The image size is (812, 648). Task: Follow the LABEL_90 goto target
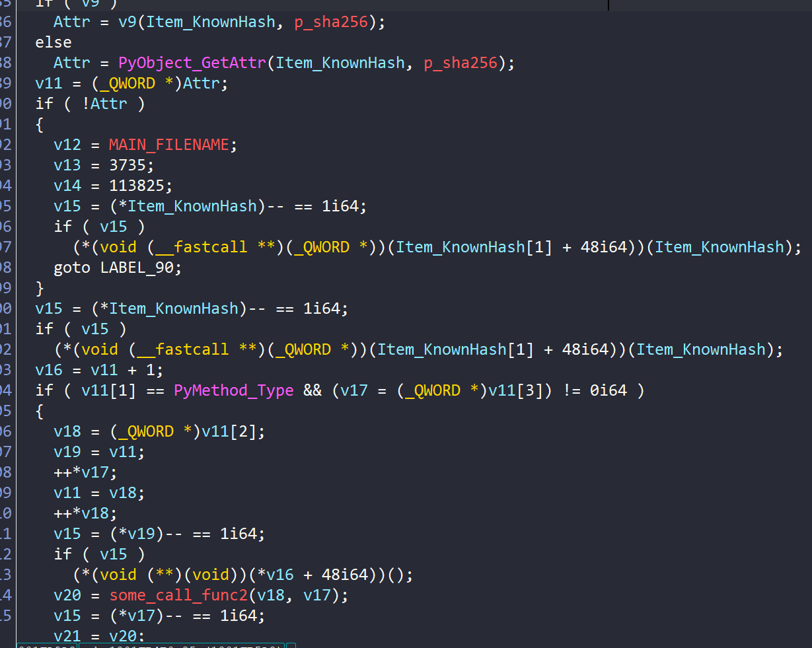(141, 268)
